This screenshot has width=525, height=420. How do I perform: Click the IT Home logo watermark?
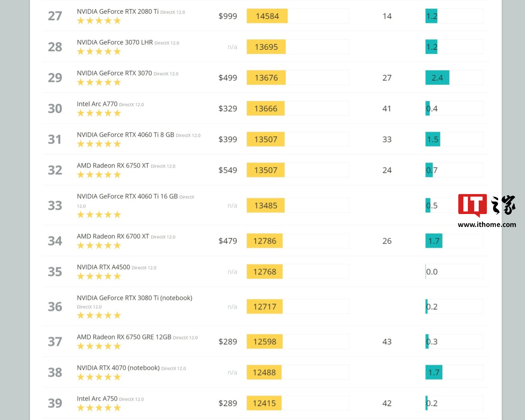point(486,205)
